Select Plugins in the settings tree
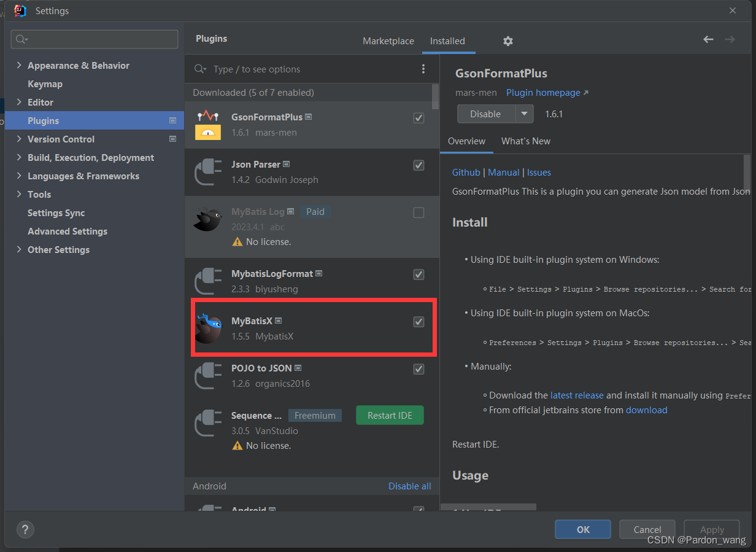Viewport: 756px width, 552px height. [94, 121]
